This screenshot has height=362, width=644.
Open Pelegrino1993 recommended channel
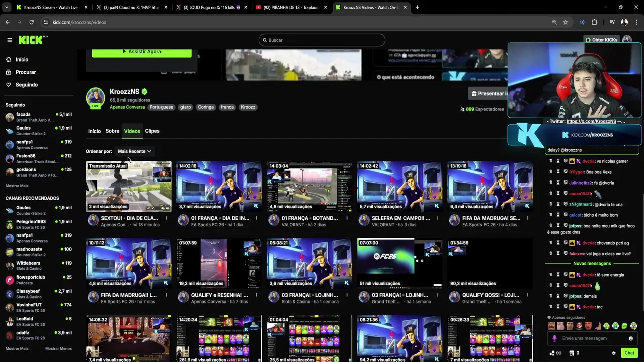pyautogui.click(x=38, y=224)
